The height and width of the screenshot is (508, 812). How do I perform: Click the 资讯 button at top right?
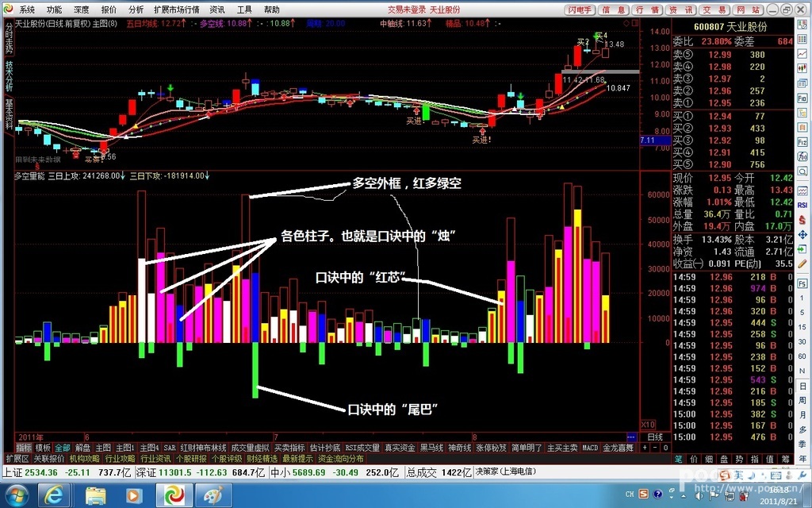(x=681, y=10)
